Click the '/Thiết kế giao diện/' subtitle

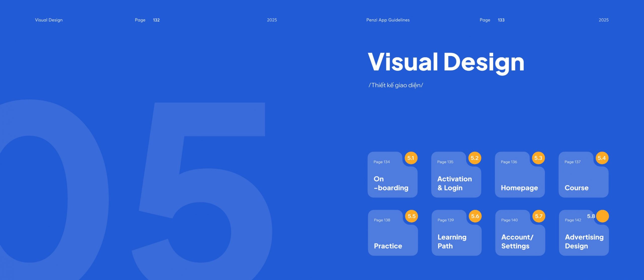tap(396, 85)
